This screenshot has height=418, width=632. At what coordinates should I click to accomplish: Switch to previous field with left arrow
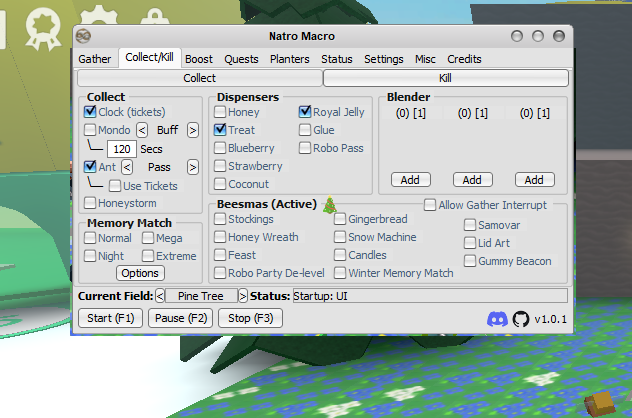tap(161, 296)
